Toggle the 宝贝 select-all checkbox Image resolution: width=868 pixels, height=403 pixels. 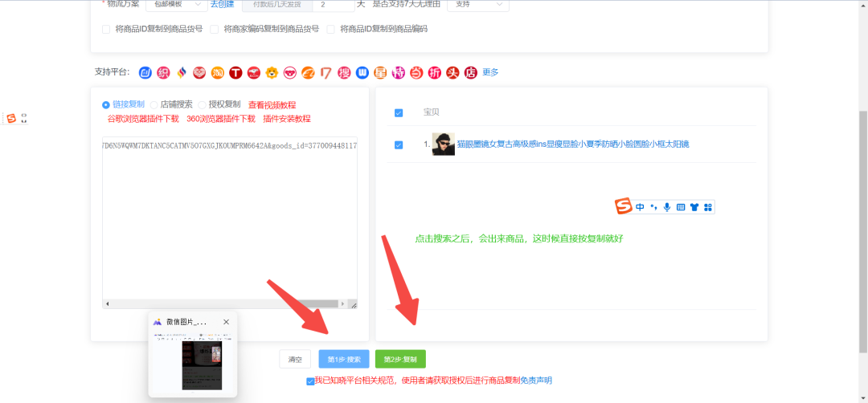399,112
